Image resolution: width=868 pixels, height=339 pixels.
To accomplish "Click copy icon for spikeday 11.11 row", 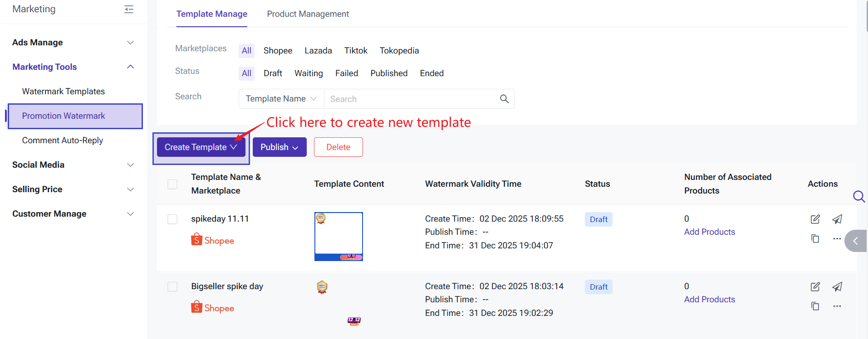I will [x=815, y=238].
